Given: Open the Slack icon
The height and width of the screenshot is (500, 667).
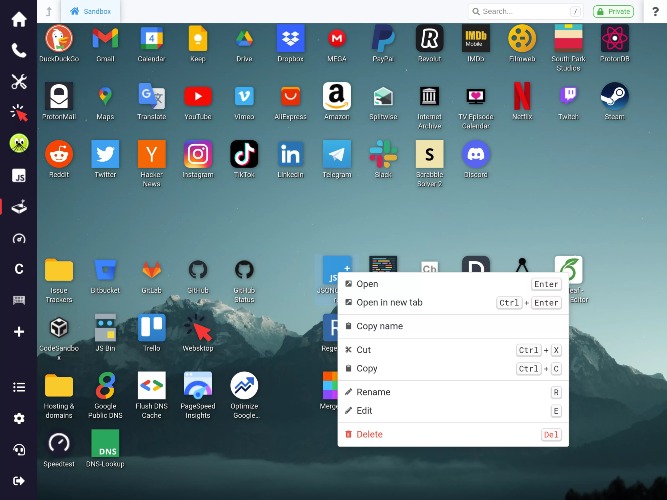Looking at the screenshot, I should pos(383,154).
